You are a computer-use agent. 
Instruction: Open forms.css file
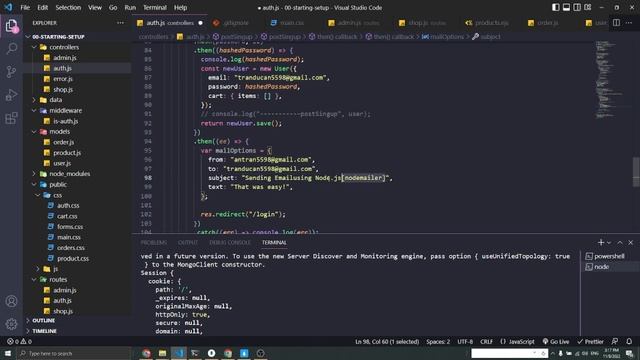pyautogui.click(x=77, y=227)
